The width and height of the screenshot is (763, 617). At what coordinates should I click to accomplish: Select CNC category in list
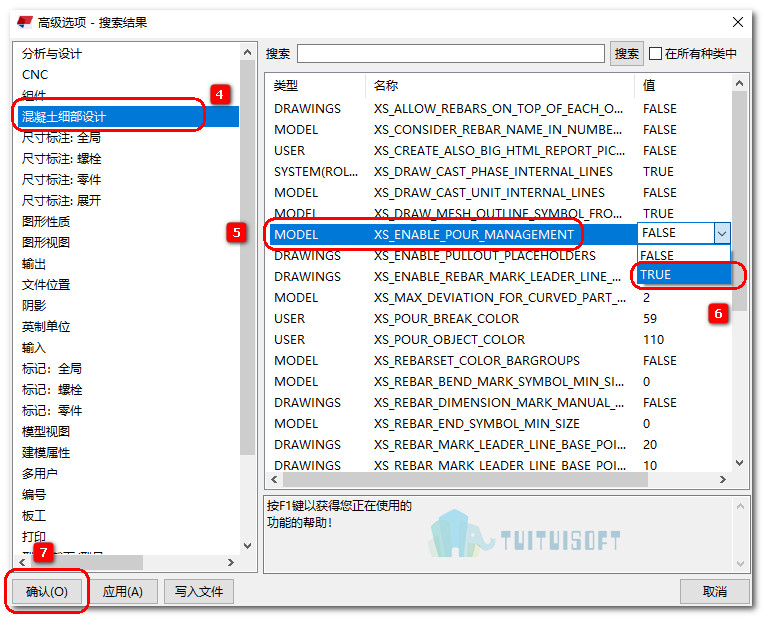click(35, 74)
